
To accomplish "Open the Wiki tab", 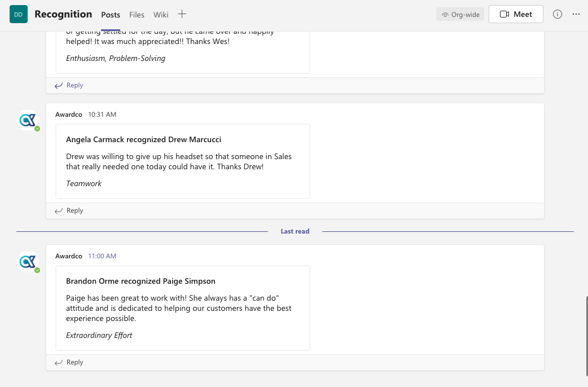I will click(x=161, y=15).
